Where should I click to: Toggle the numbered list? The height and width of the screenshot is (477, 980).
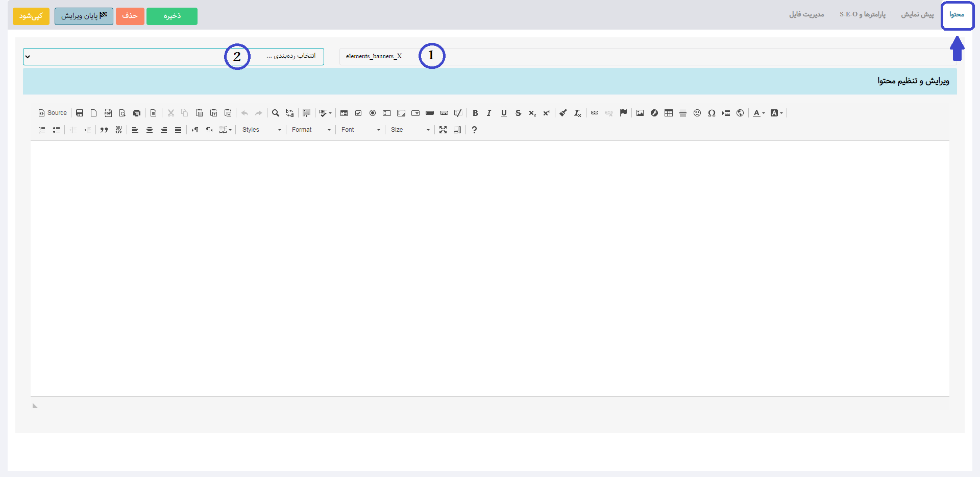tap(42, 130)
